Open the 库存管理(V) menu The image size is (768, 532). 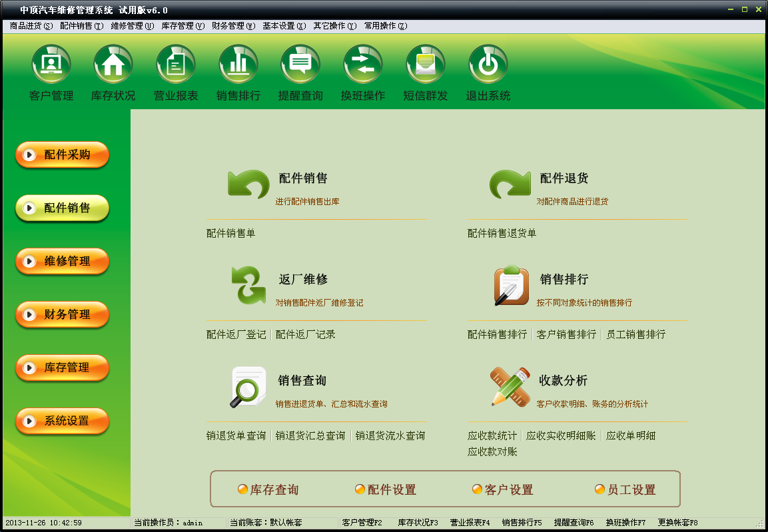[x=183, y=26]
